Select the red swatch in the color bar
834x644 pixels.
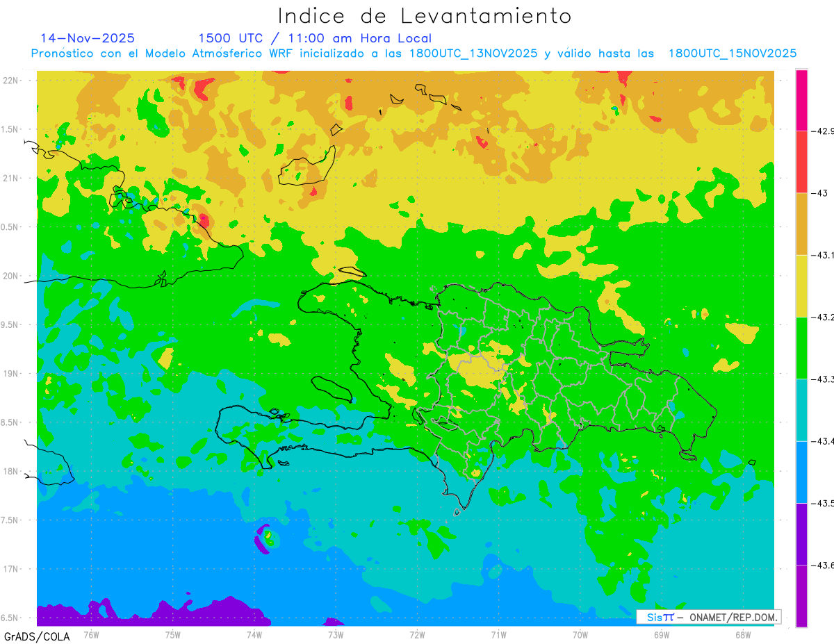[x=801, y=162]
